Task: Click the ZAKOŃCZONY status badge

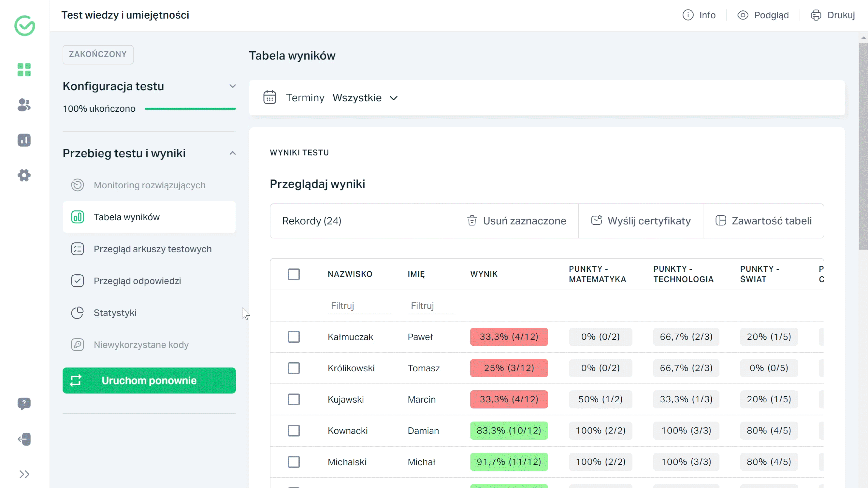Action: [98, 54]
